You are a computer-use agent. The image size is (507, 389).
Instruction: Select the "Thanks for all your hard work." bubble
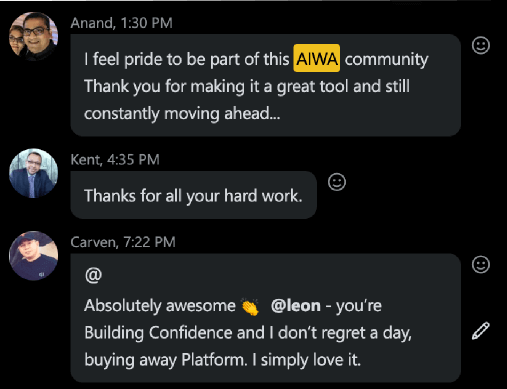point(193,195)
